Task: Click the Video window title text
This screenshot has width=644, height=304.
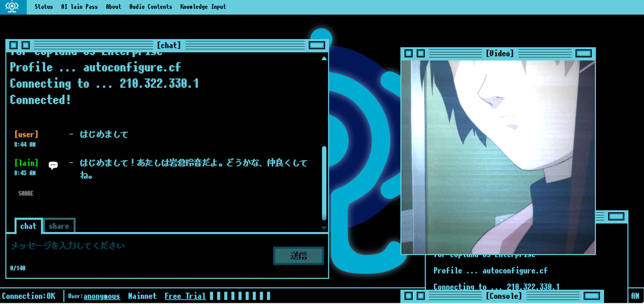Action: coord(500,53)
